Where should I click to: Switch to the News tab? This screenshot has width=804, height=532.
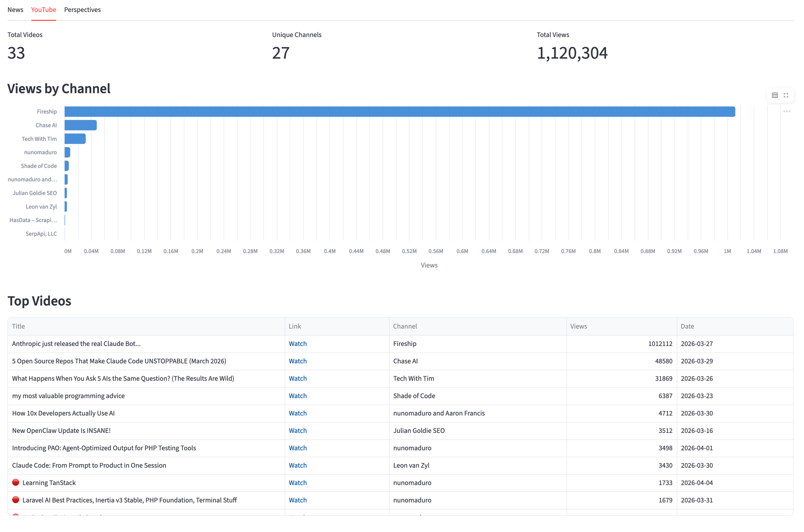tap(15, 10)
